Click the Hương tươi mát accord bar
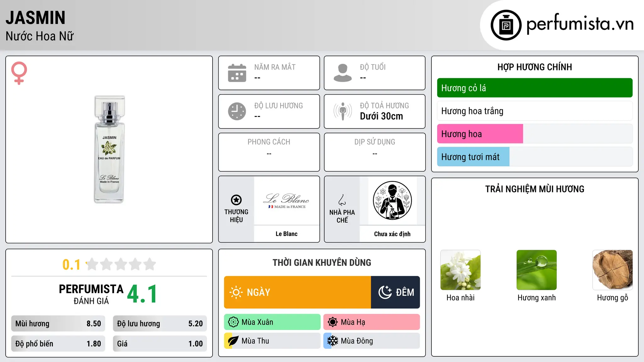The width and height of the screenshot is (644, 362). click(535, 157)
